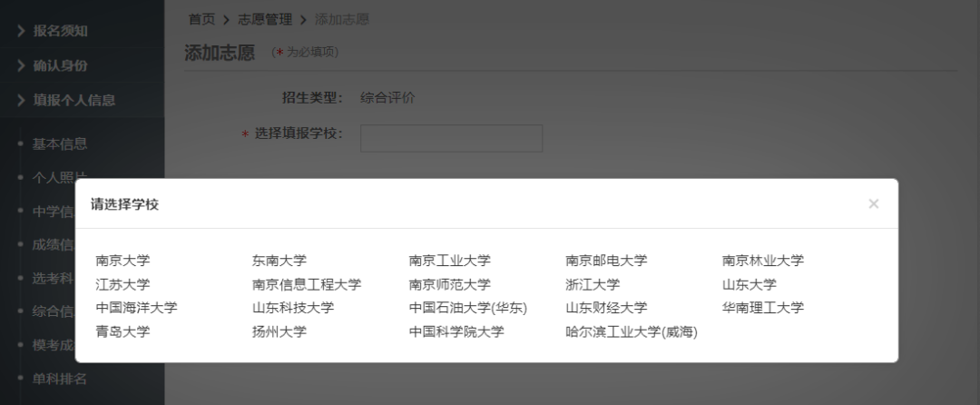Choose 中国科学院大学

pos(456,331)
